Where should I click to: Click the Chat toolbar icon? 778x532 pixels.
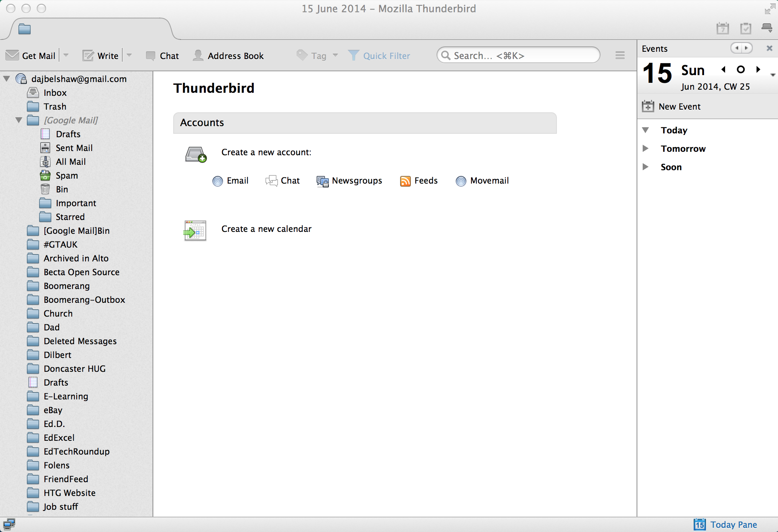(x=151, y=56)
